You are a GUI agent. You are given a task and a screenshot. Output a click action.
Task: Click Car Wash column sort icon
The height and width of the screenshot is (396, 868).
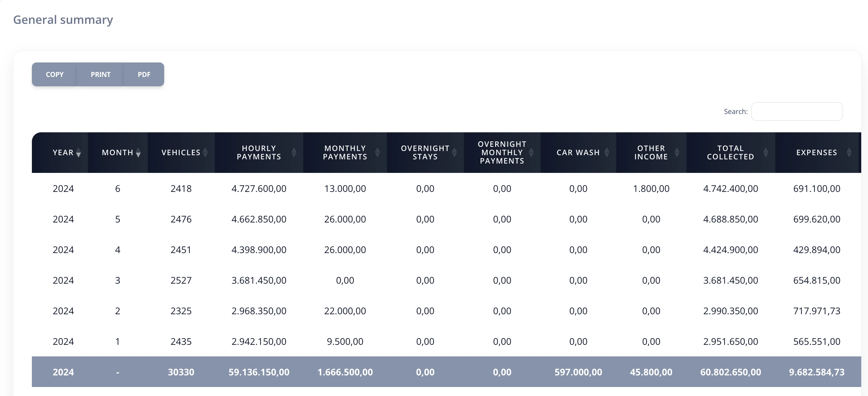coord(607,153)
